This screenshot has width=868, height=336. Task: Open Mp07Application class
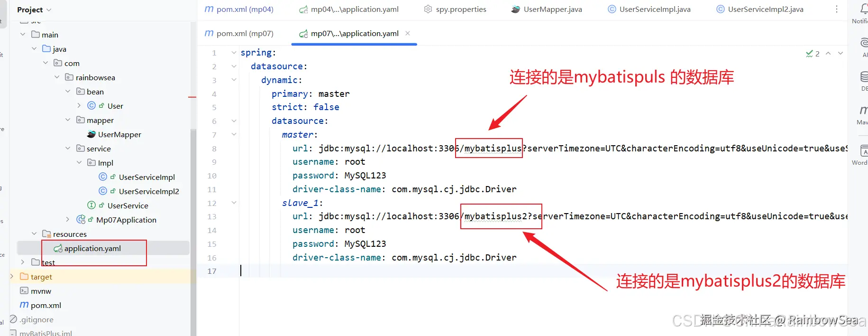point(126,220)
